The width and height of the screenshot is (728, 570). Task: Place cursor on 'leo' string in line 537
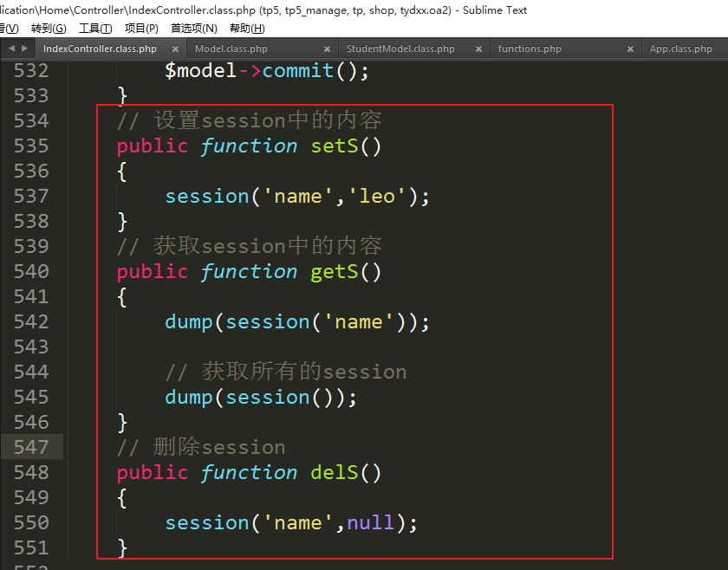377,196
